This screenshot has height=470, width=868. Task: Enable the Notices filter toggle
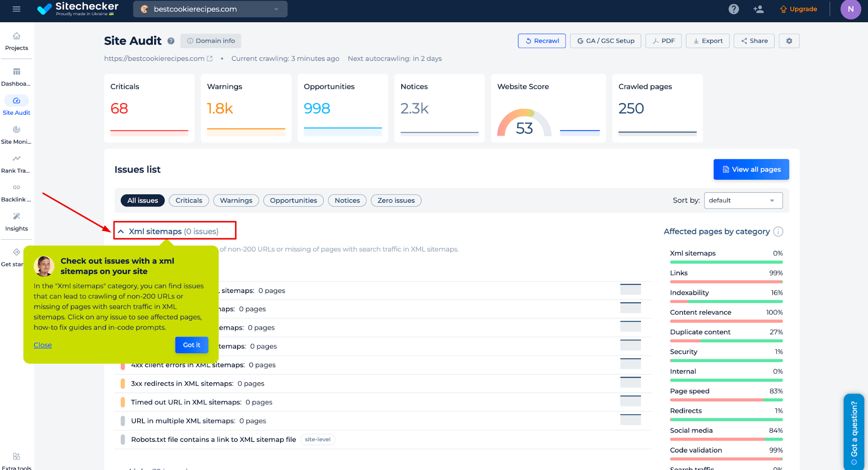(347, 200)
